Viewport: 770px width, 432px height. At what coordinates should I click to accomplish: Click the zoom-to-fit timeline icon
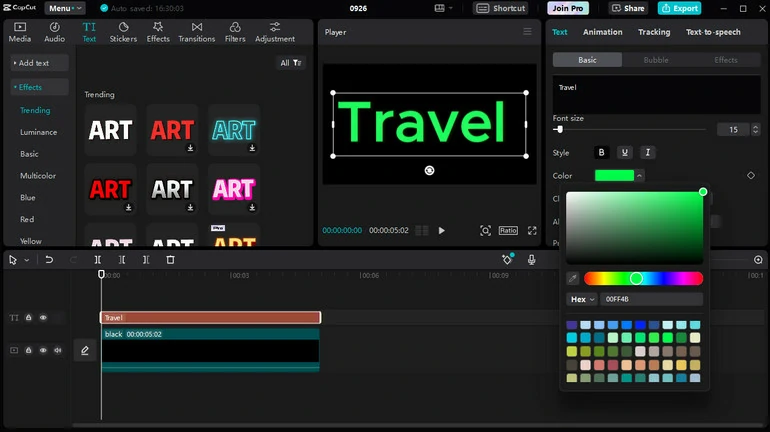(758, 260)
